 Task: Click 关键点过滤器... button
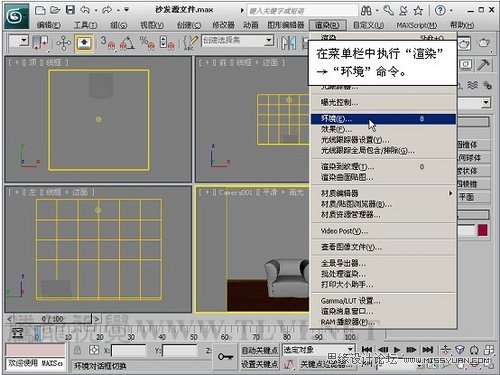point(326,364)
